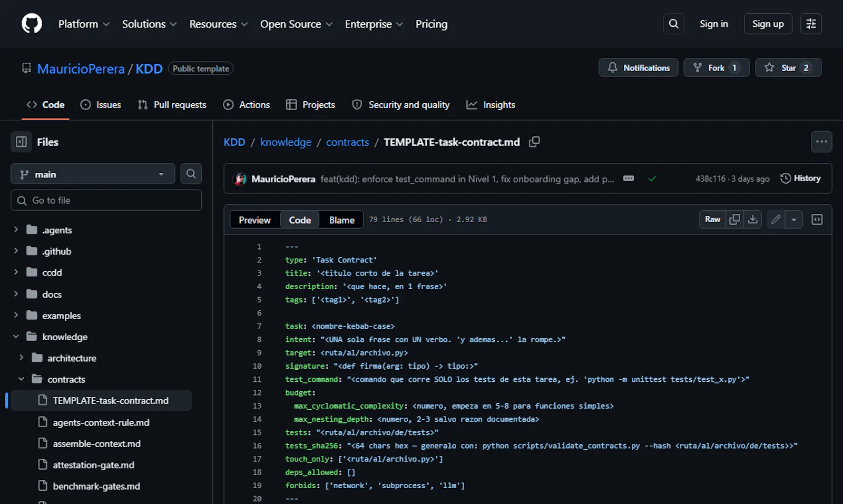This screenshot has height=504, width=843.
Task: Search files with magnifier next to branch
Action: click(191, 174)
